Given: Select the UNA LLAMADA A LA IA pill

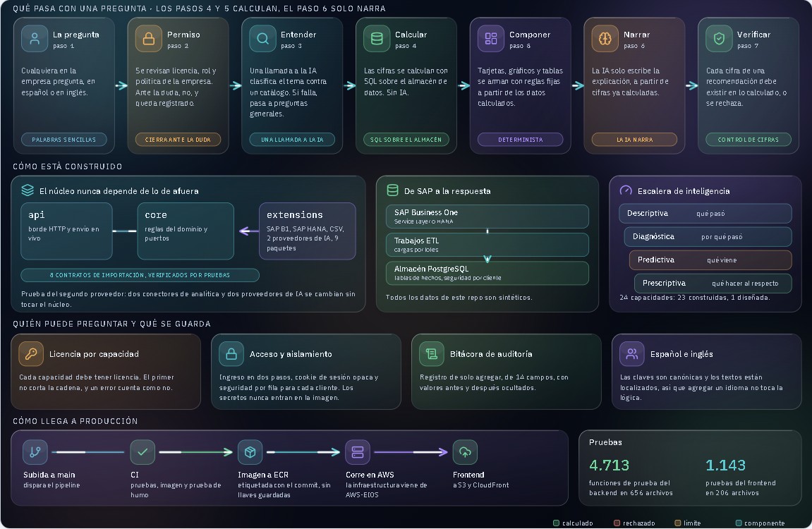Looking at the screenshot, I should point(292,140).
